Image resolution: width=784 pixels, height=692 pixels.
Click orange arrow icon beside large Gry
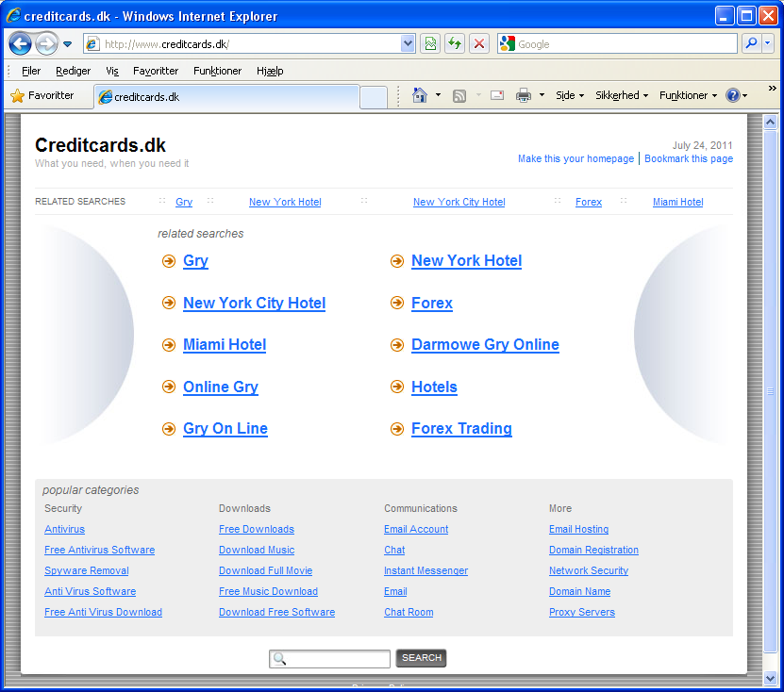(169, 261)
